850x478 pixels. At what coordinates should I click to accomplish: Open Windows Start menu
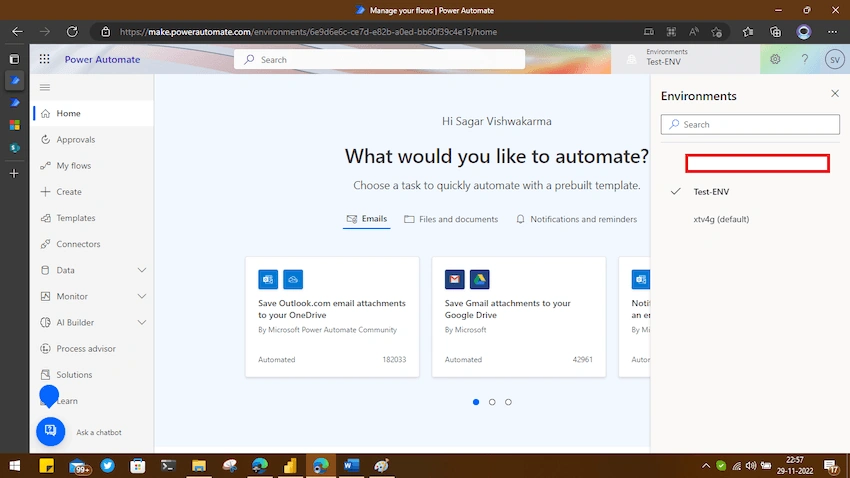point(15,466)
